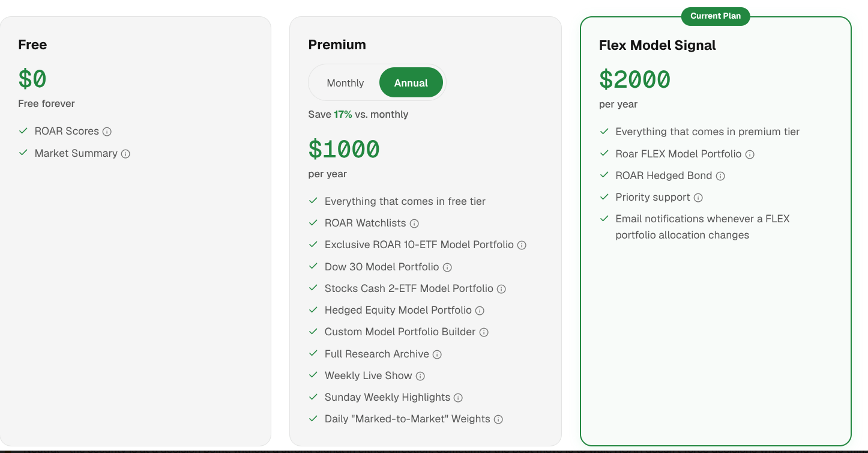Show info for Exclusive ROAR 10-ETF Model Portfolio
Image resolution: width=868 pixels, height=453 pixels.
(x=522, y=245)
